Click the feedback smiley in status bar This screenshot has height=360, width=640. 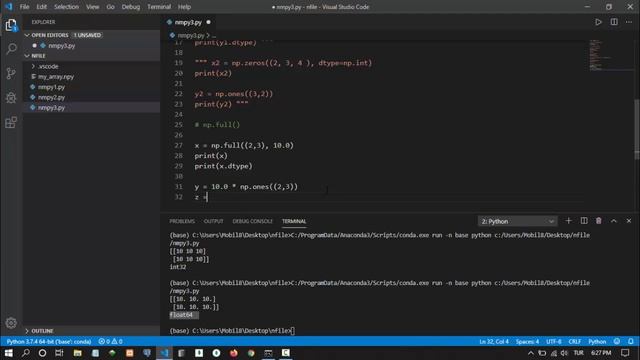(617, 341)
